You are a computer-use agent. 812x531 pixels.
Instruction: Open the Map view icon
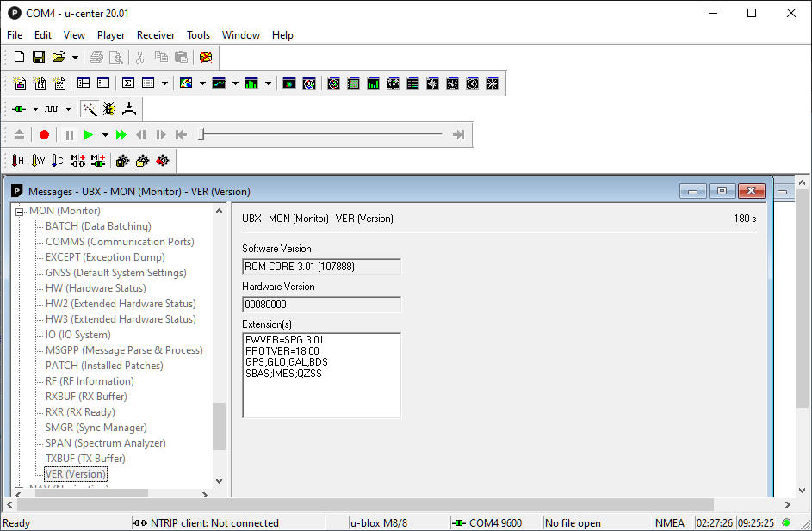(186, 83)
